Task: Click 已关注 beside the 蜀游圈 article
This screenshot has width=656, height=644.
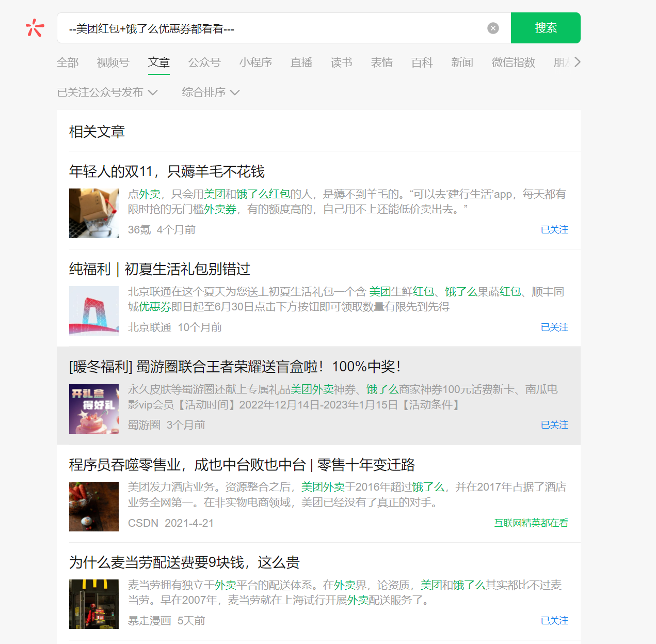Action: click(554, 425)
